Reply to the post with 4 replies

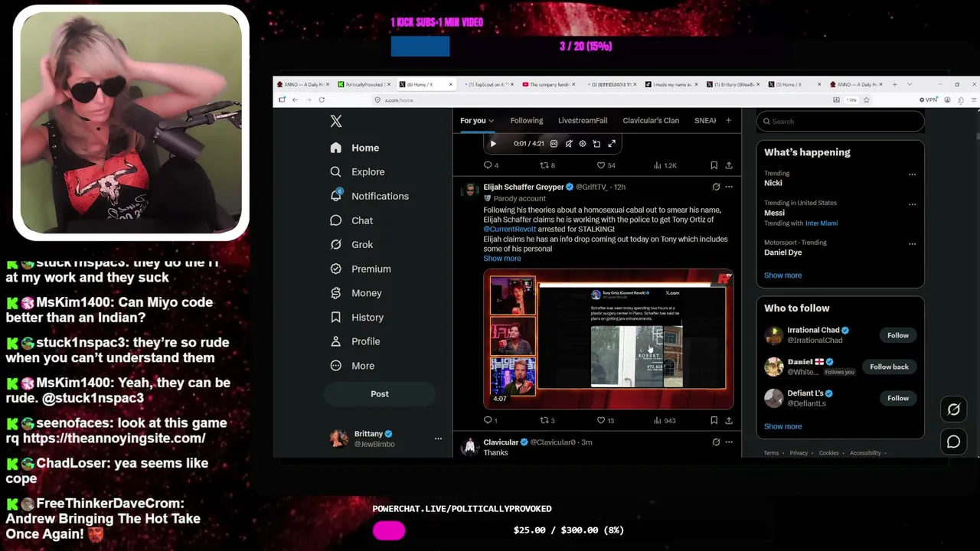pos(491,165)
